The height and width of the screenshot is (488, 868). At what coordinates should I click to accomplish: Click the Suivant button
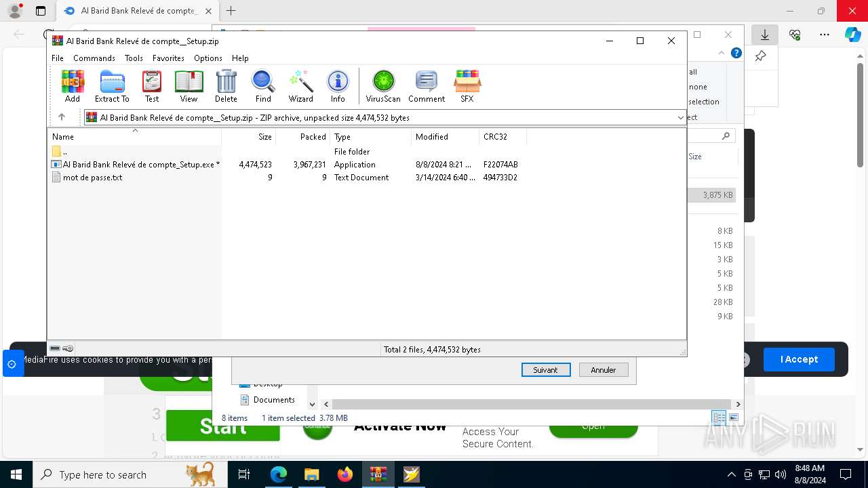tap(545, 370)
